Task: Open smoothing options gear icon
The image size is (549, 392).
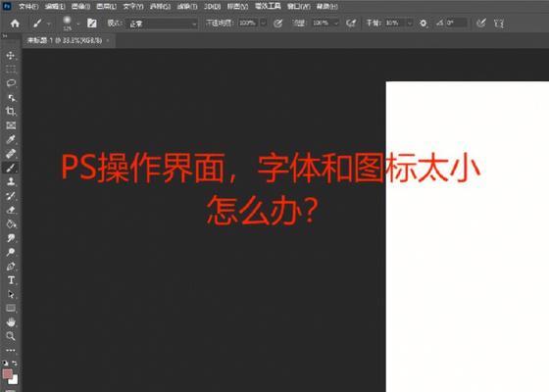Action: coord(424,24)
